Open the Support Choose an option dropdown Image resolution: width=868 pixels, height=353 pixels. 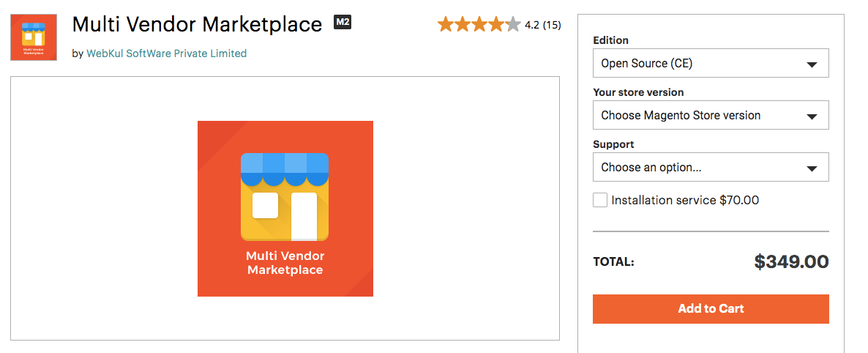pyautogui.click(x=711, y=167)
